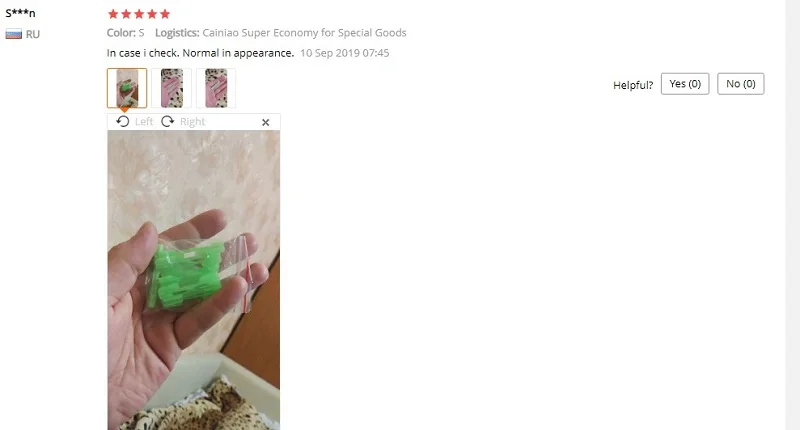Click the rotate left arrow icon
800x430 pixels.
click(122, 121)
